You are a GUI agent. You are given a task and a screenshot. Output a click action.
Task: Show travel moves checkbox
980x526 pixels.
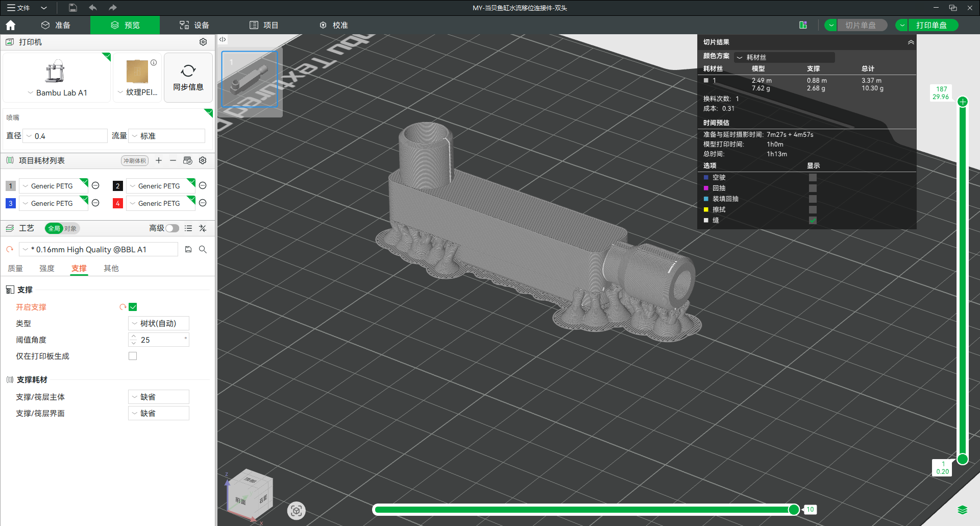tap(813, 177)
